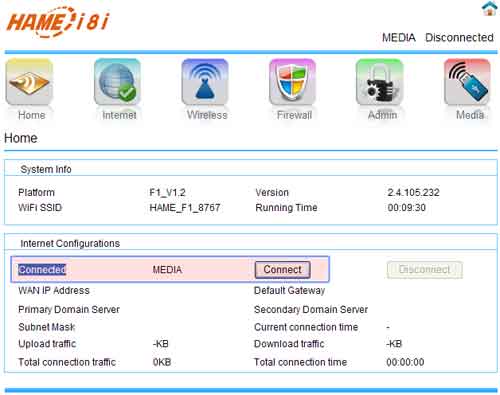
Task: Select the Firewall menu label
Action: tap(294, 115)
